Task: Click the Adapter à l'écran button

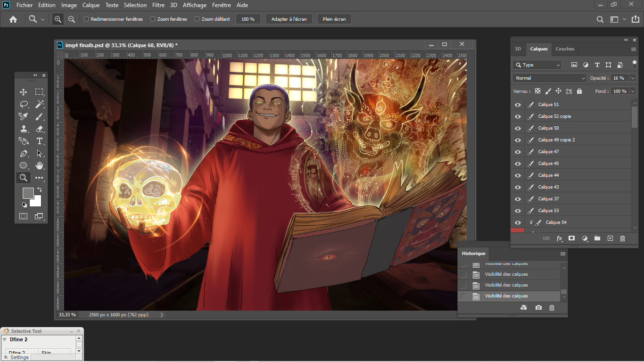Action: pos(289,19)
